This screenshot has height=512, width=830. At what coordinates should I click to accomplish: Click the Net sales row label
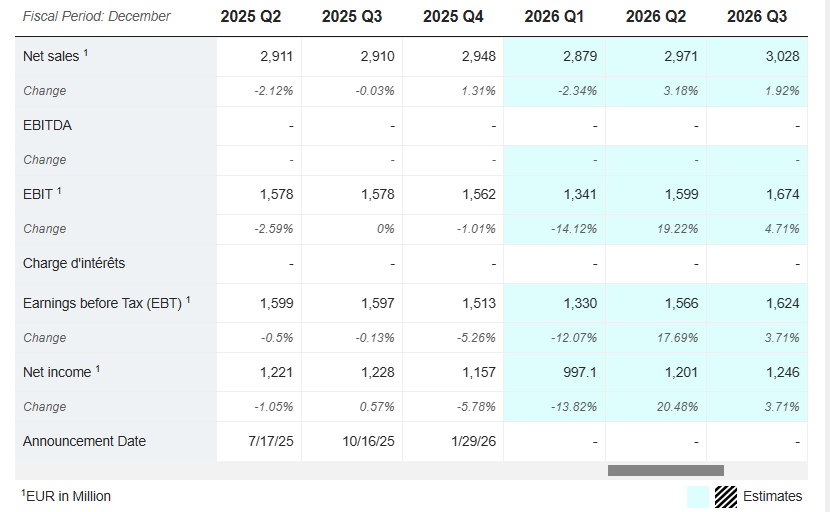pyautogui.click(x=51, y=56)
